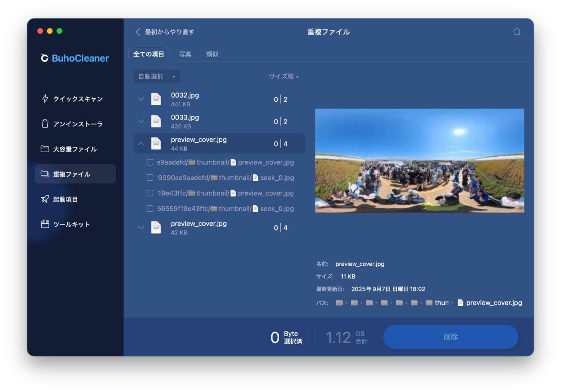This screenshot has width=561, height=392.
Task: Click the 削除 delete button
Action: [x=450, y=337]
